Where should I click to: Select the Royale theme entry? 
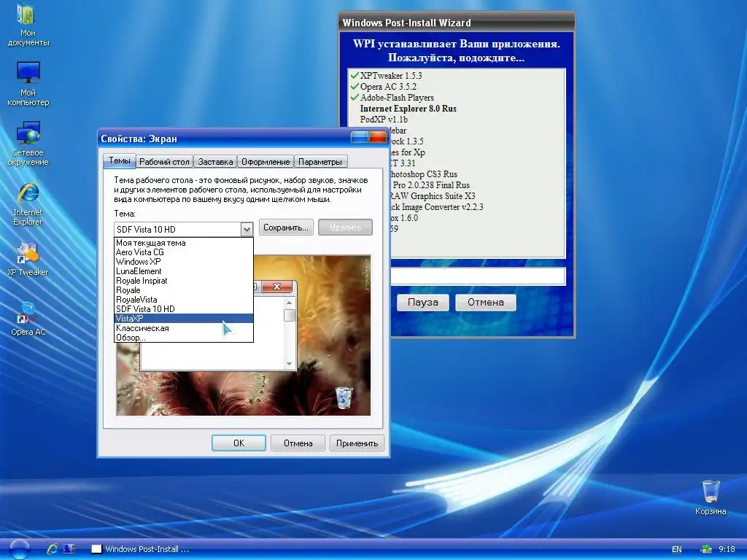184,290
